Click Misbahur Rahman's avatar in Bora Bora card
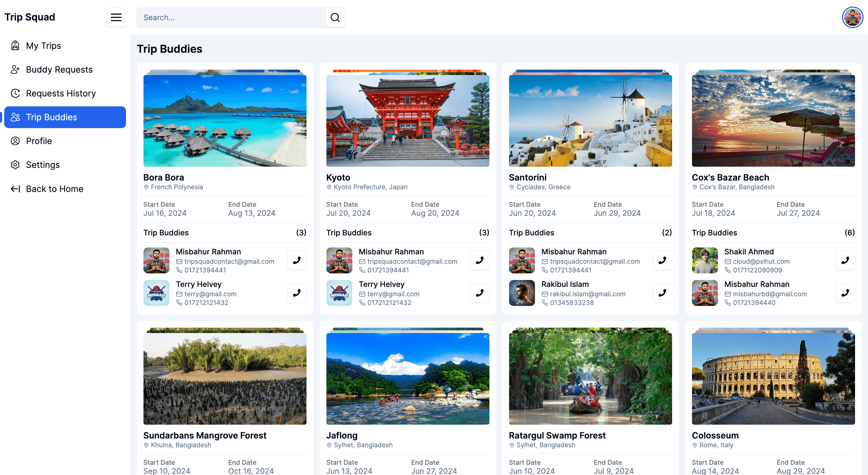This screenshot has height=475, width=868. coord(156,260)
